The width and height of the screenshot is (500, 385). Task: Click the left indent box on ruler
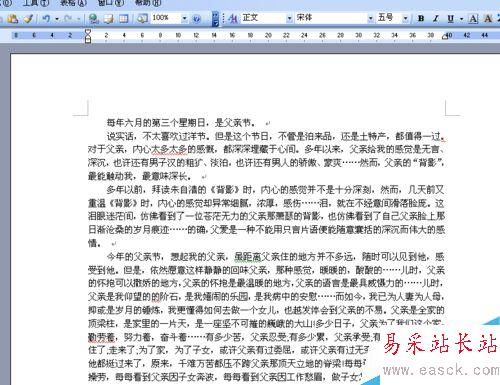tap(88, 40)
